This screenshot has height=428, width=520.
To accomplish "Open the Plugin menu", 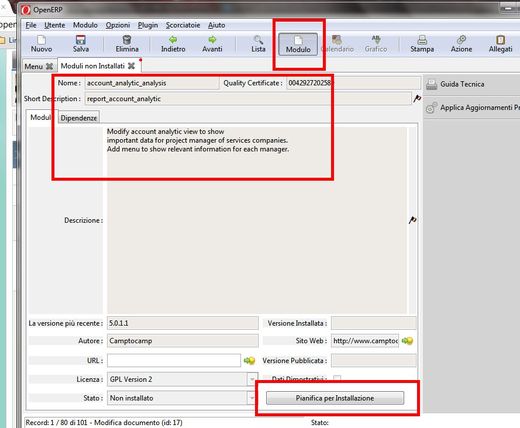I will [148, 25].
